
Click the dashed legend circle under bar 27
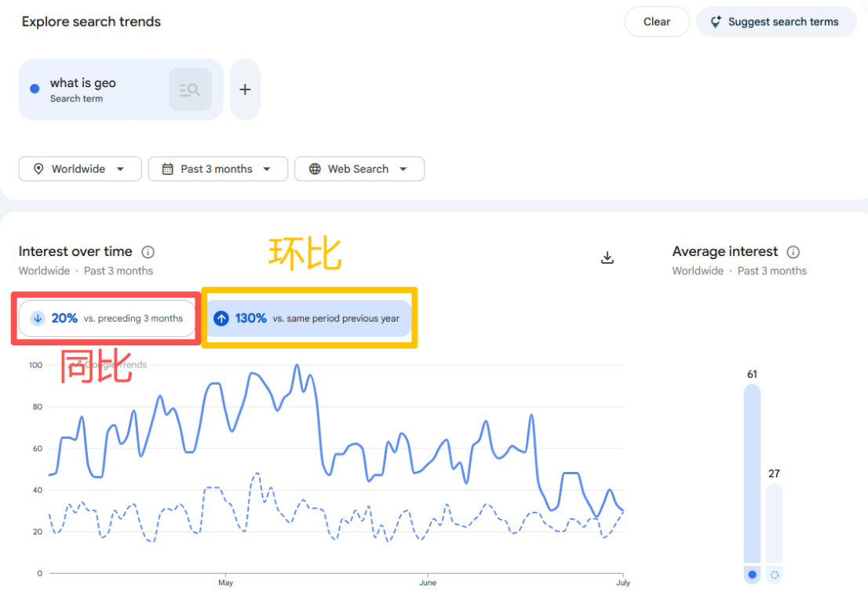[x=775, y=575]
